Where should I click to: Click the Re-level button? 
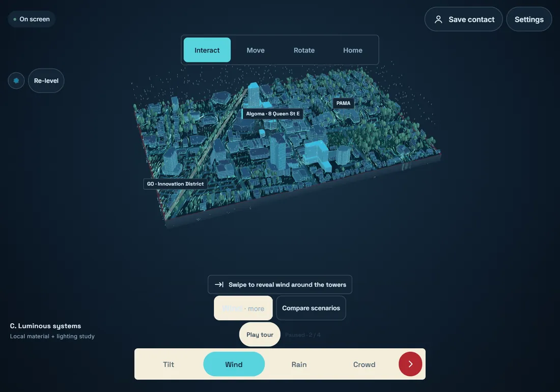[46, 80]
